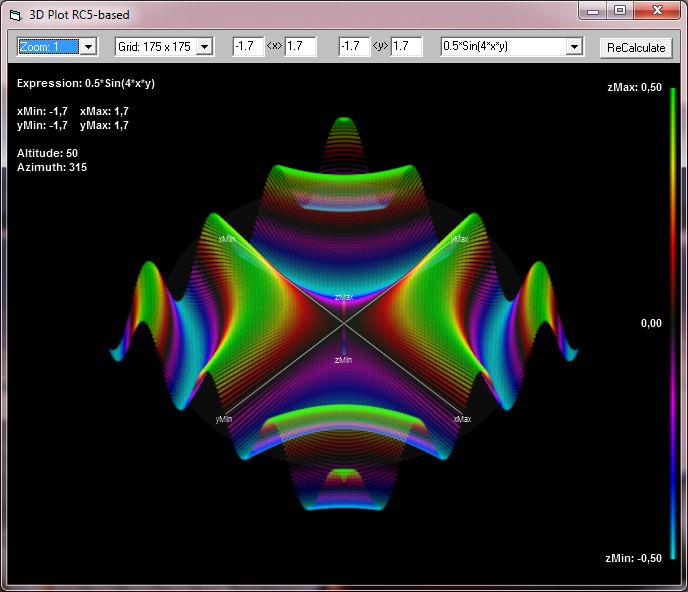
Task: Click the zMax label at plot center
Action: tap(343, 297)
